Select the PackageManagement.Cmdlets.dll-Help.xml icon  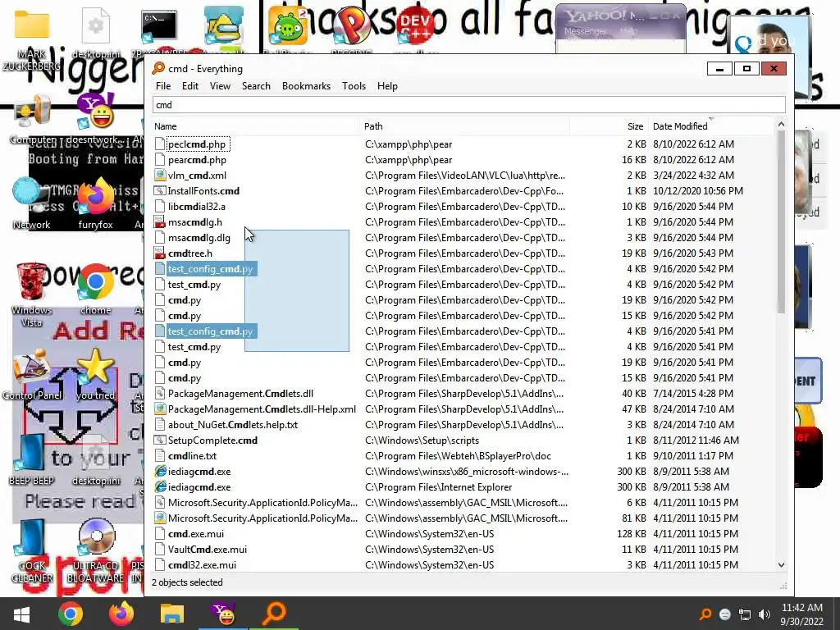pyautogui.click(x=160, y=409)
